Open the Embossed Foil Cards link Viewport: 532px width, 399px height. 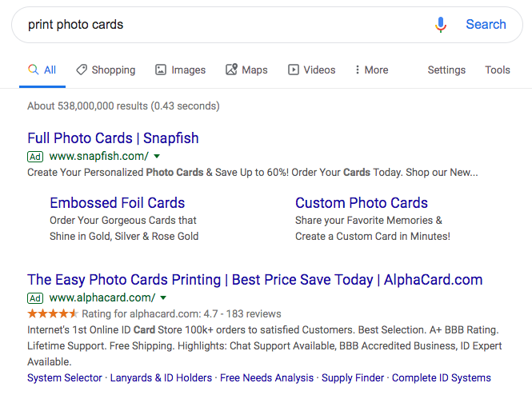(118, 203)
